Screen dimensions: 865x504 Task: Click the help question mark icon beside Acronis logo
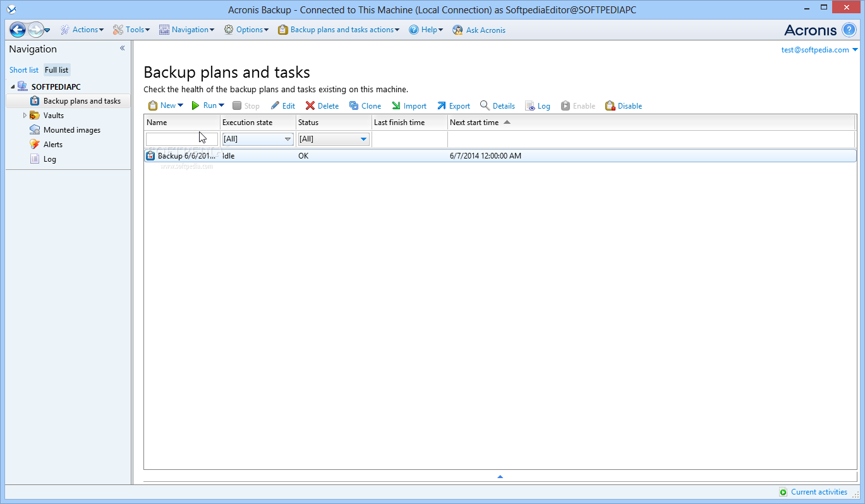(849, 30)
